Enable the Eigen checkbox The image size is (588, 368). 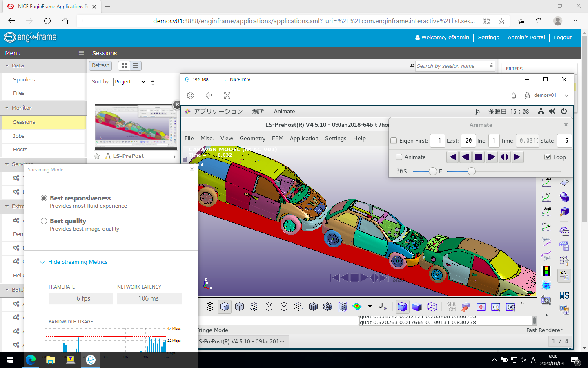point(394,141)
